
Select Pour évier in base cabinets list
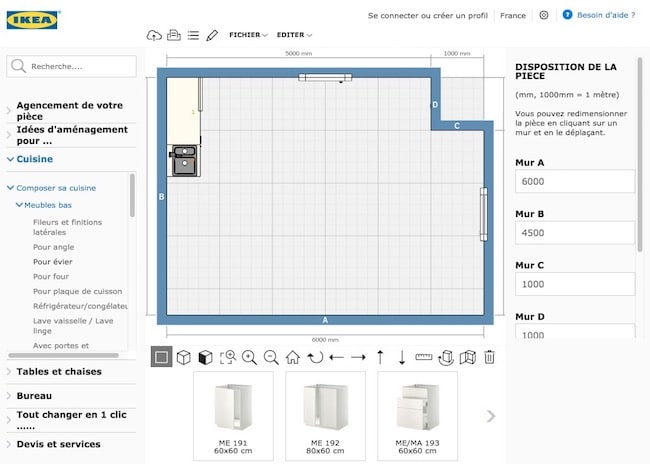click(52, 261)
